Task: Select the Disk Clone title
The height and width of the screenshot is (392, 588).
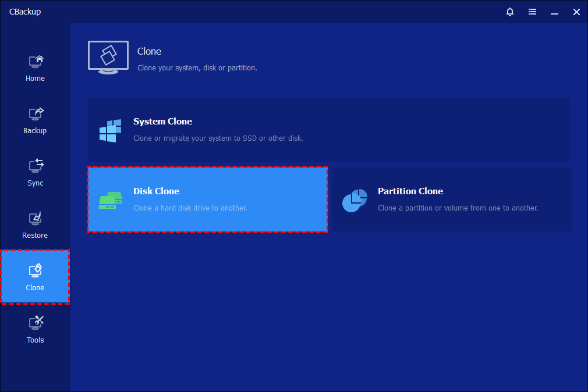Action: pos(156,191)
